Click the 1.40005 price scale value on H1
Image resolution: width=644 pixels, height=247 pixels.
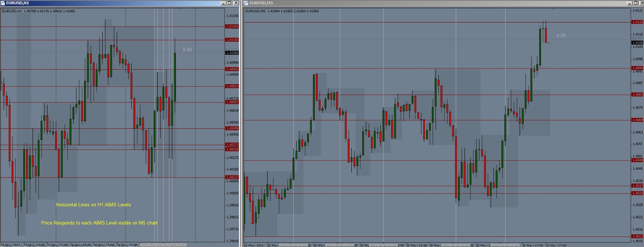point(232,193)
